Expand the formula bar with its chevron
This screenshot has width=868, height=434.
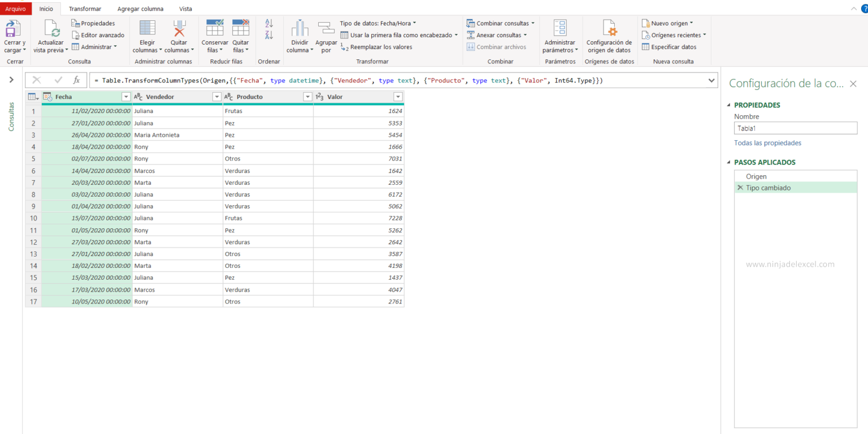(x=711, y=80)
